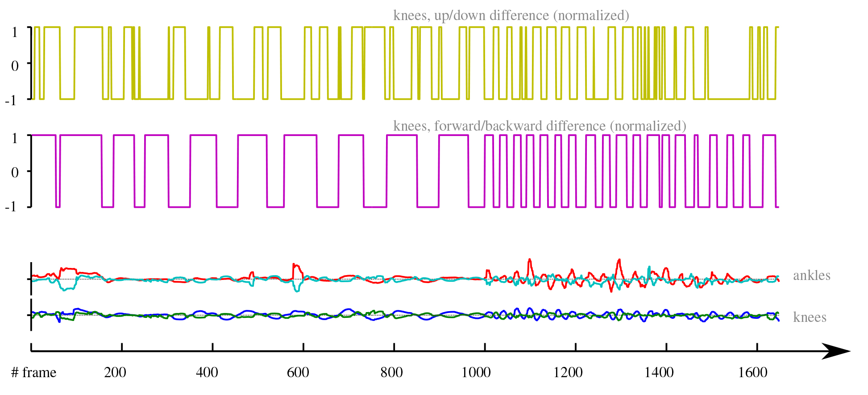Click the frame 1200 axis label
This screenshot has height=395, width=868.
tap(568, 372)
